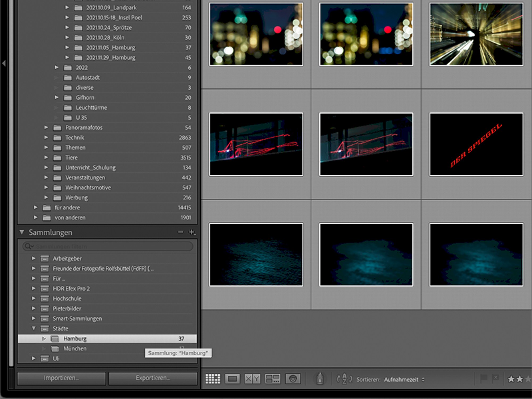Click the Importieren button
This screenshot has height=399, width=532.
61,378
